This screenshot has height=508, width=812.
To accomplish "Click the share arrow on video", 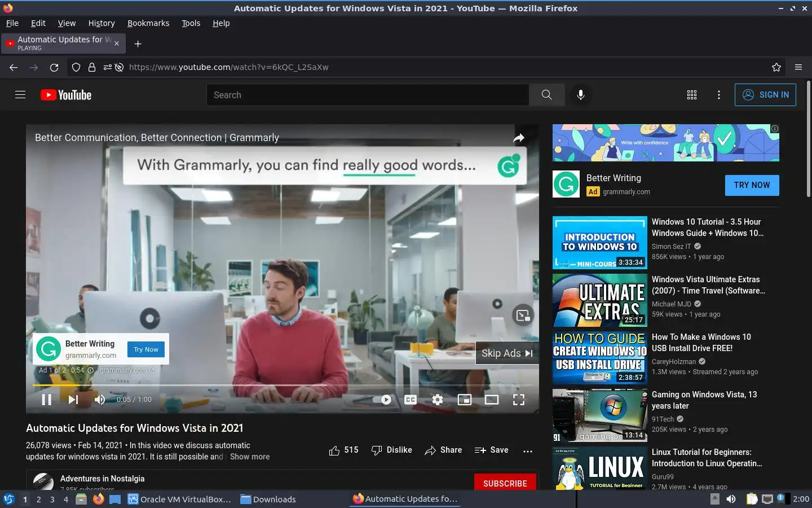I will (519, 138).
